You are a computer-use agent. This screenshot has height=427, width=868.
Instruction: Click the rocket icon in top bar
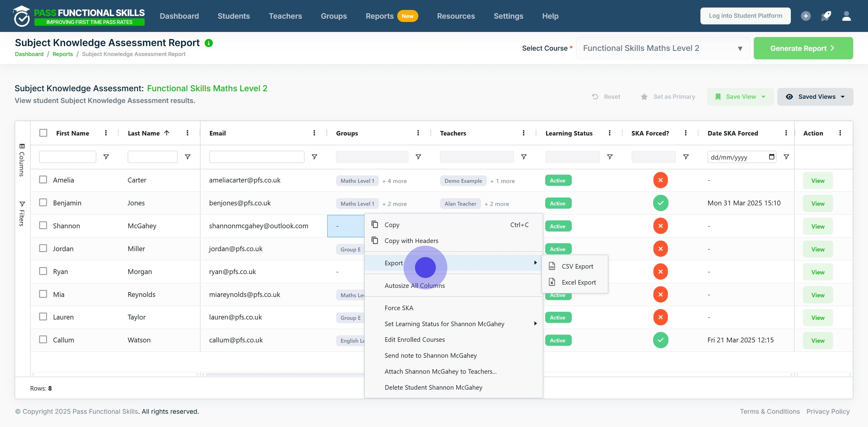coord(826,16)
